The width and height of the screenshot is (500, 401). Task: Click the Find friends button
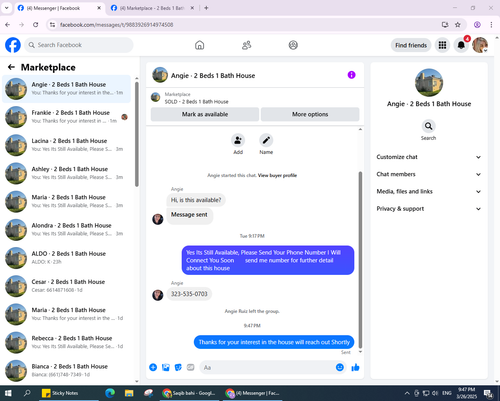411,45
